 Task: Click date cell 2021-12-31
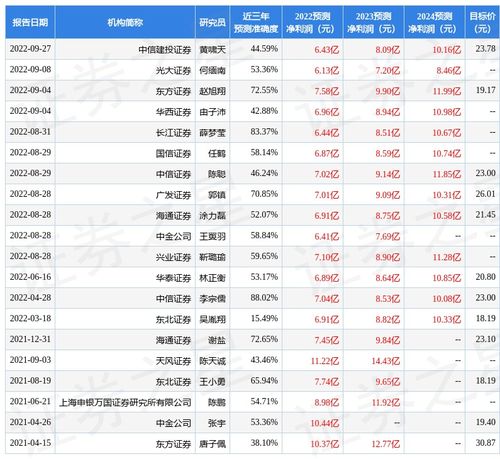coord(30,339)
